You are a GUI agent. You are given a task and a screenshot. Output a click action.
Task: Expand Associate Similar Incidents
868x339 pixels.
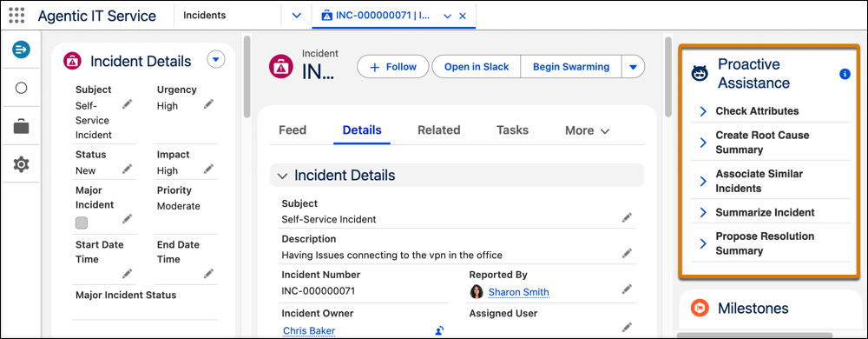click(x=703, y=181)
